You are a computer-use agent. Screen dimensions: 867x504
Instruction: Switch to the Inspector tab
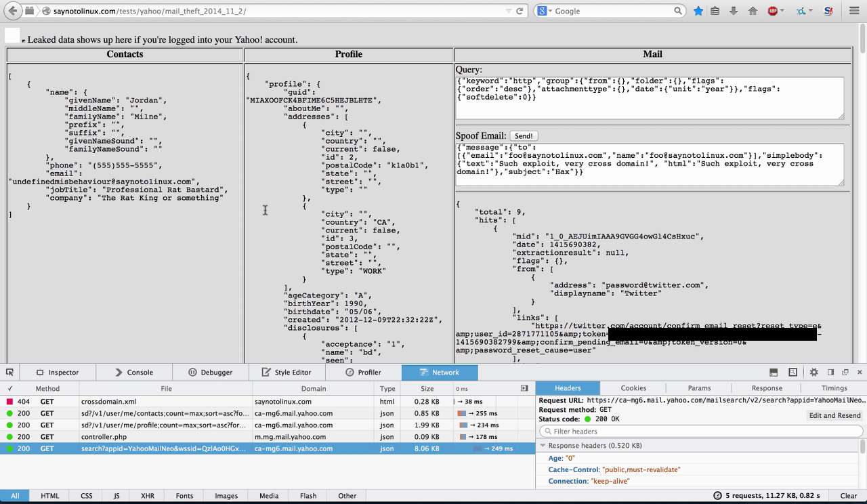[58, 372]
